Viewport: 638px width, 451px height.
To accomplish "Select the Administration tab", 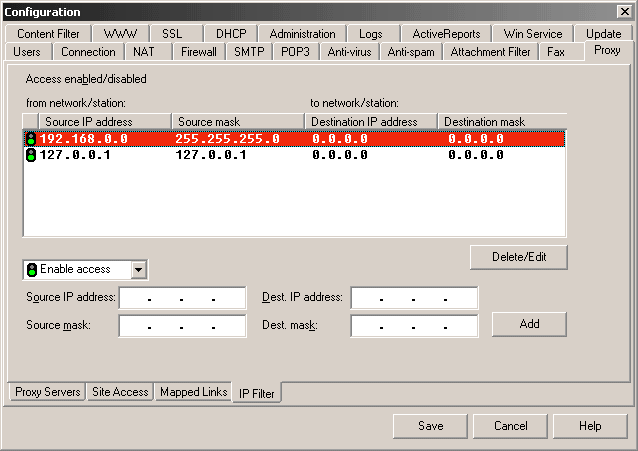I will click(302, 34).
